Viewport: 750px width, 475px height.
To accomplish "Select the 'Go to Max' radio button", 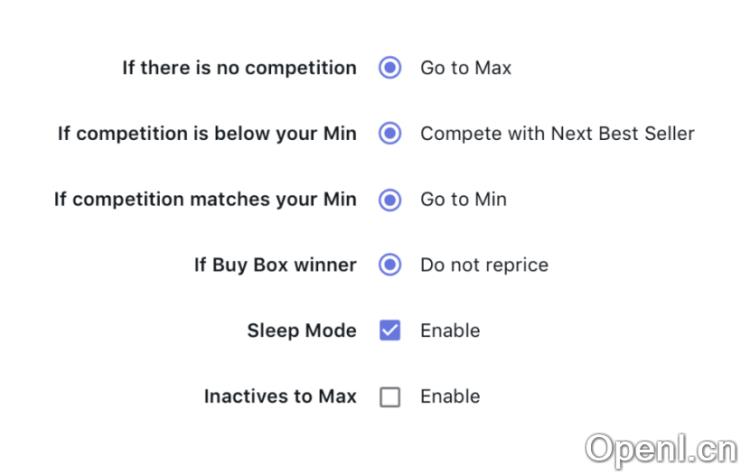I will tap(390, 68).
